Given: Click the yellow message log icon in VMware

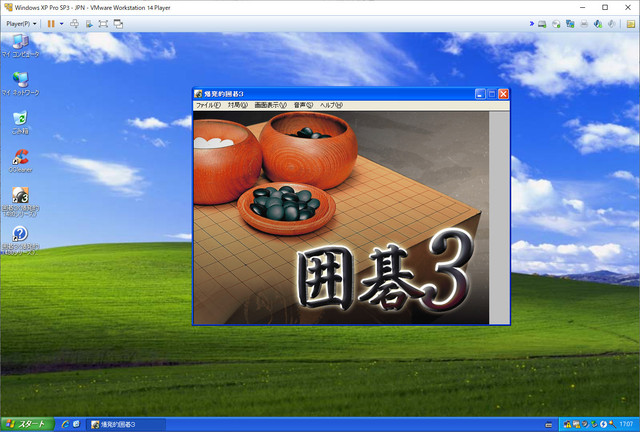Looking at the screenshot, I should click(x=631, y=24).
